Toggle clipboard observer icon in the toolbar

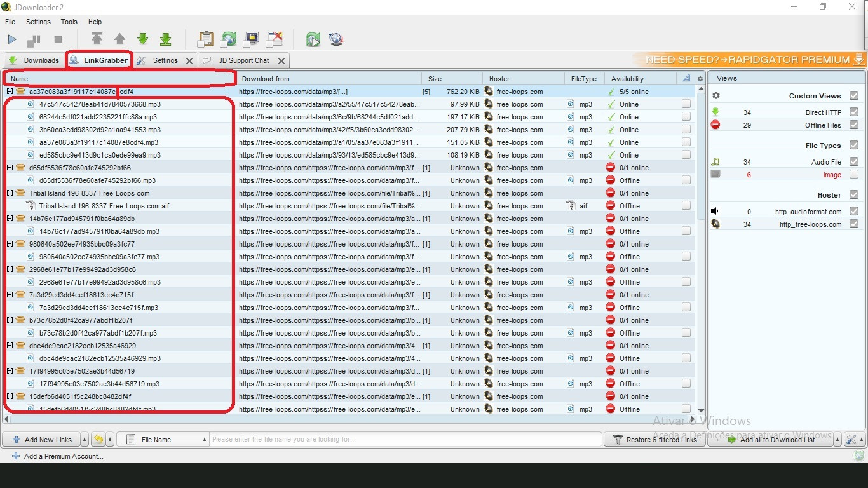coord(205,39)
